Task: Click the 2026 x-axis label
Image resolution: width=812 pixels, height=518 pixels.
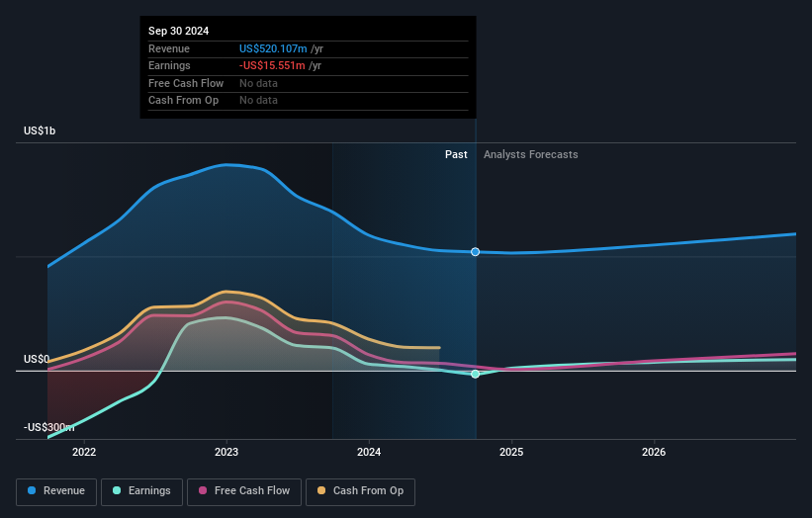Action: 654,453
